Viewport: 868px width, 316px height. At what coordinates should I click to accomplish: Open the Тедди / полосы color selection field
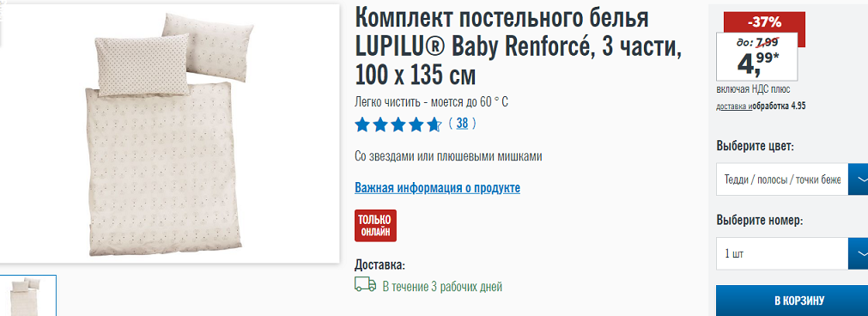click(782, 179)
